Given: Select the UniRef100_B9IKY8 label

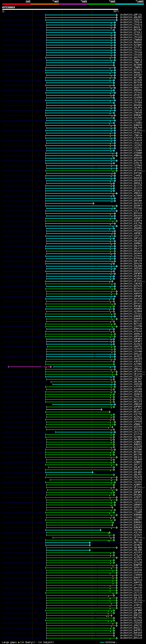Looking at the screenshot, I should [131, 291].
